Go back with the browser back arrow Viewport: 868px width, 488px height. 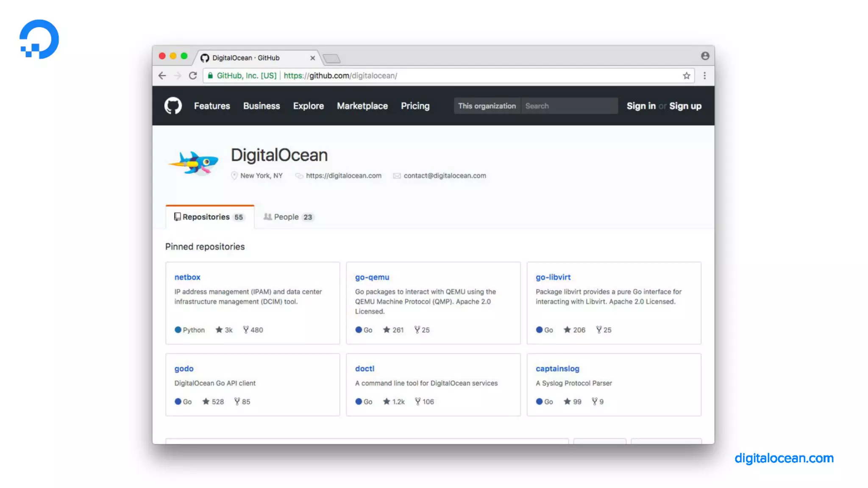coord(162,76)
